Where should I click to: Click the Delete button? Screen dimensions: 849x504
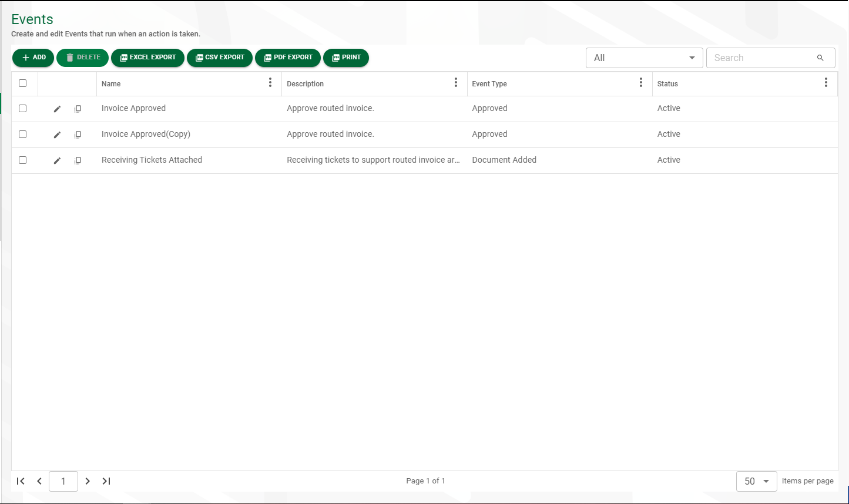82,58
